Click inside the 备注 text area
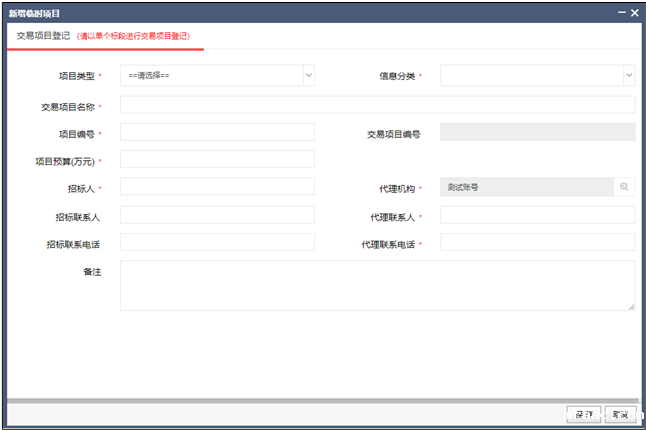 click(377, 286)
